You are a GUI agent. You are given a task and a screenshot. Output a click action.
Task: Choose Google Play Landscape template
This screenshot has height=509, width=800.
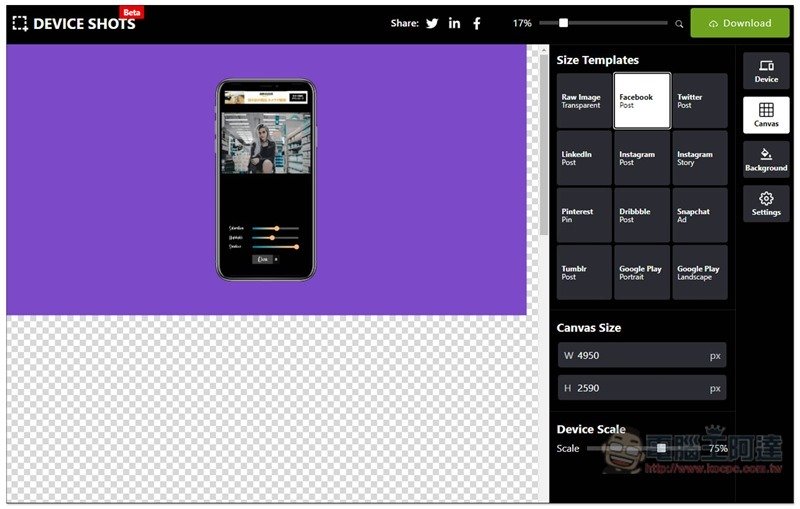click(699, 272)
